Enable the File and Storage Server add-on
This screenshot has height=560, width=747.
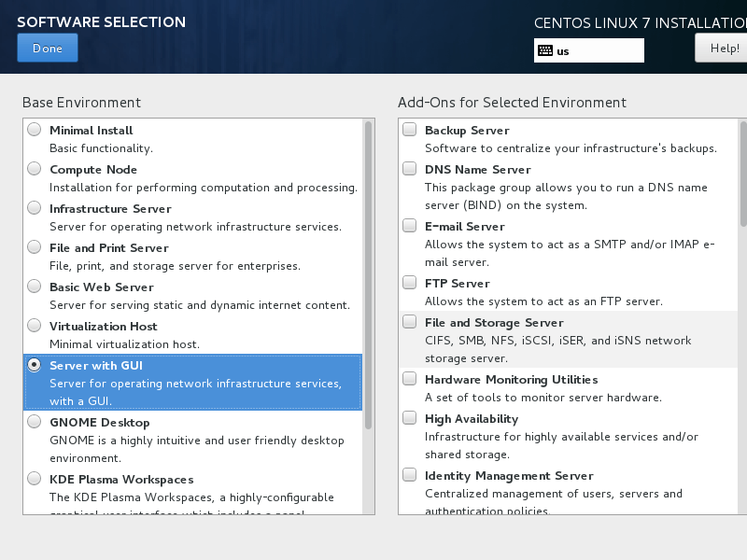[409, 322]
